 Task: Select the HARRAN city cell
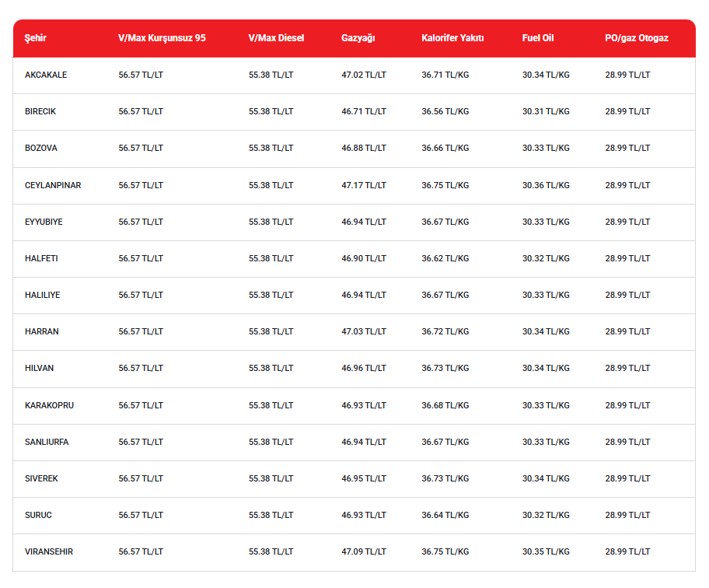pyautogui.click(x=42, y=331)
